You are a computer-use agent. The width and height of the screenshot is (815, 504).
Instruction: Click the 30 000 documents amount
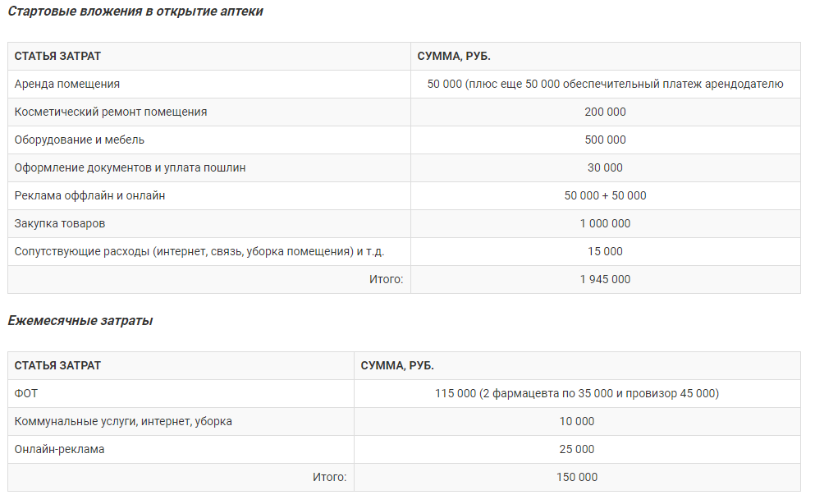[605, 167]
